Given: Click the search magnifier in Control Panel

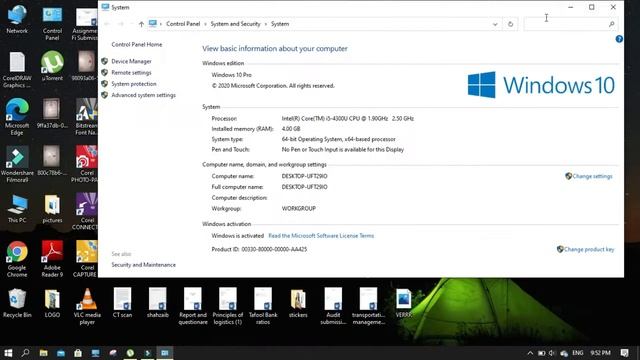Looking at the screenshot, I should 611,24.
